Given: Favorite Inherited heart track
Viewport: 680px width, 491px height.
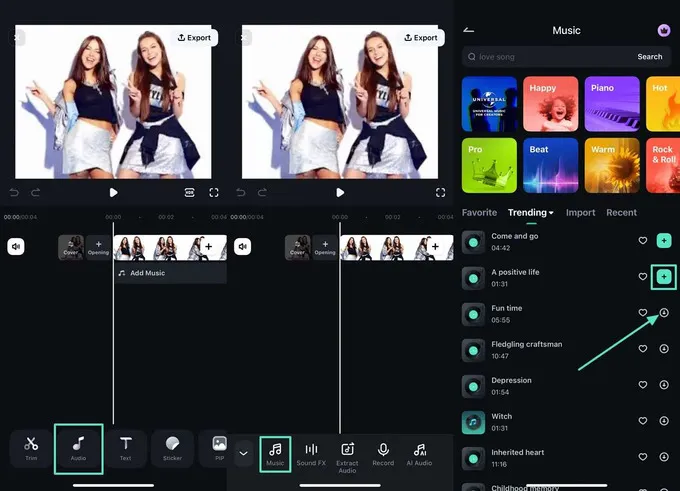Looking at the screenshot, I should tap(643, 457).
